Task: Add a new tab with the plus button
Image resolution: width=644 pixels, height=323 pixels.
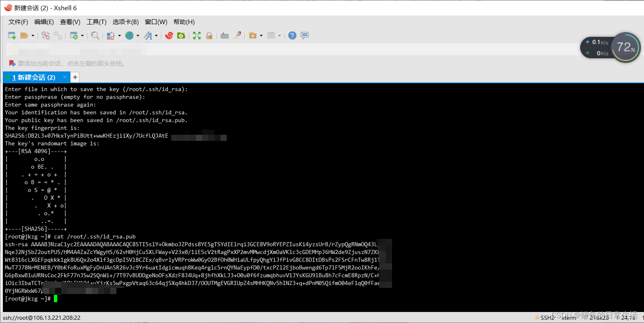Action: tap(75, 77)
